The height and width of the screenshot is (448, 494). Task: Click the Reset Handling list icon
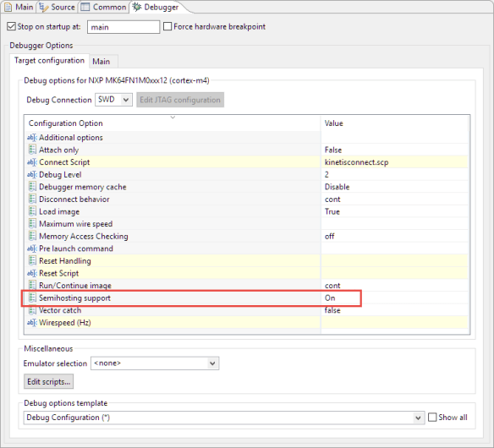pyautogui.click(x=32, y=260)
